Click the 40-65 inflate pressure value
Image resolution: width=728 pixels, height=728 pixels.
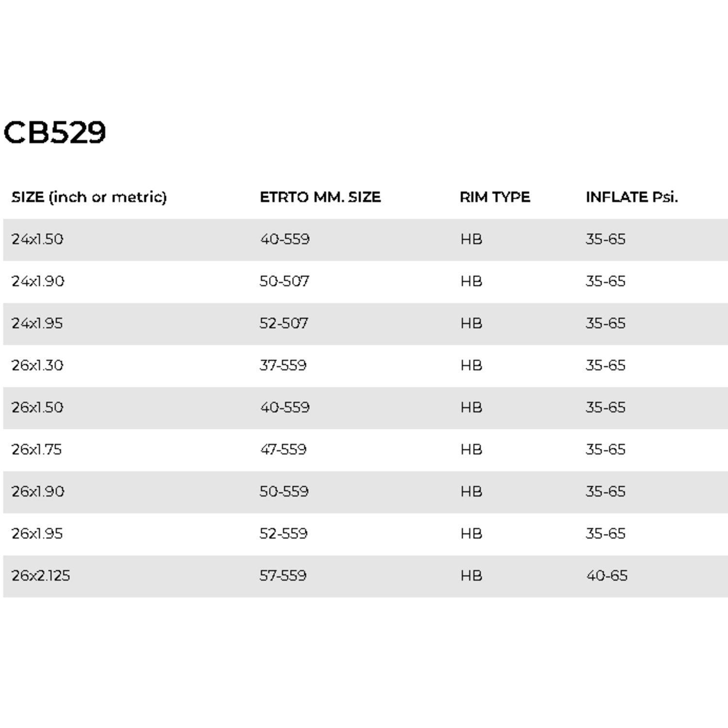607,576
